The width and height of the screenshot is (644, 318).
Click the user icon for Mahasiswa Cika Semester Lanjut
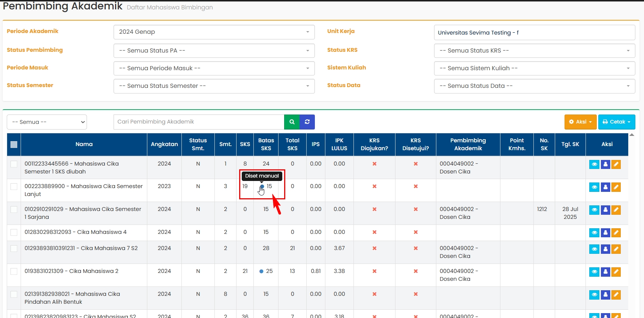[x=605, y=187]
